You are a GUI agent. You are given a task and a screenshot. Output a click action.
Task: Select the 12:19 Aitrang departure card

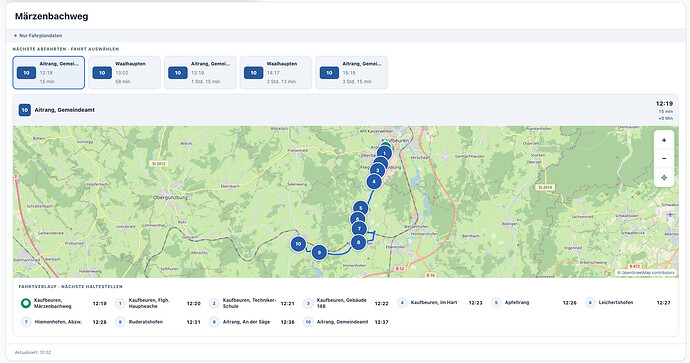click(49, 73)
